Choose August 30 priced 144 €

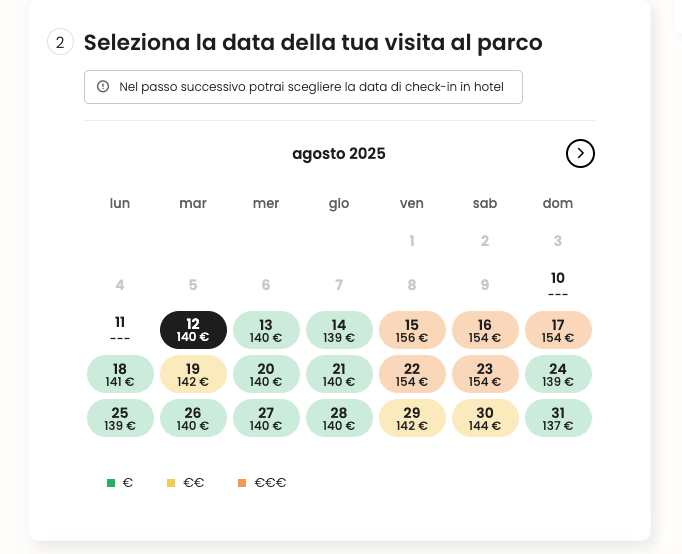(x=485, y=418)
